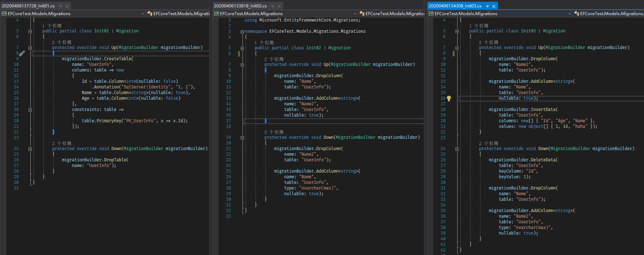This screenshot has width=644, height=255.
Task: Collapse the Down method outline in Init01.cs
Action: tap(30, 149)
